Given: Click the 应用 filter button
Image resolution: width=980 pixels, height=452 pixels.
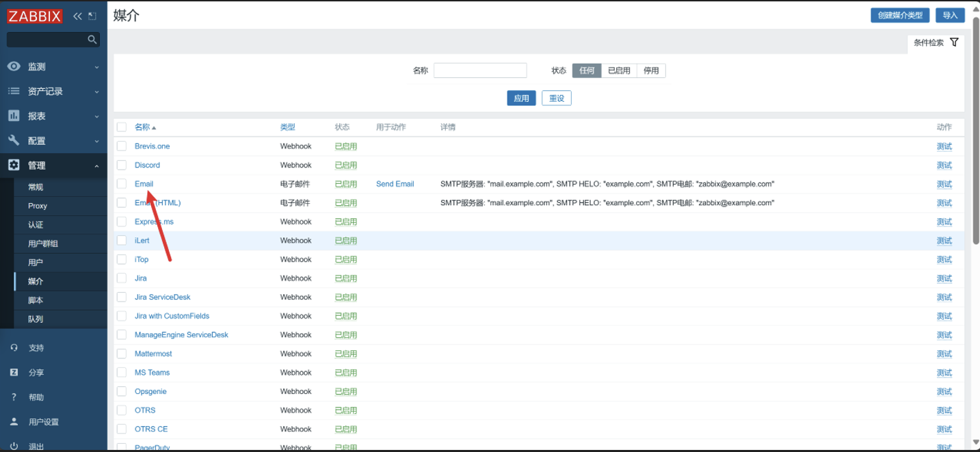Looking at the screenshot, I should 521,98.
